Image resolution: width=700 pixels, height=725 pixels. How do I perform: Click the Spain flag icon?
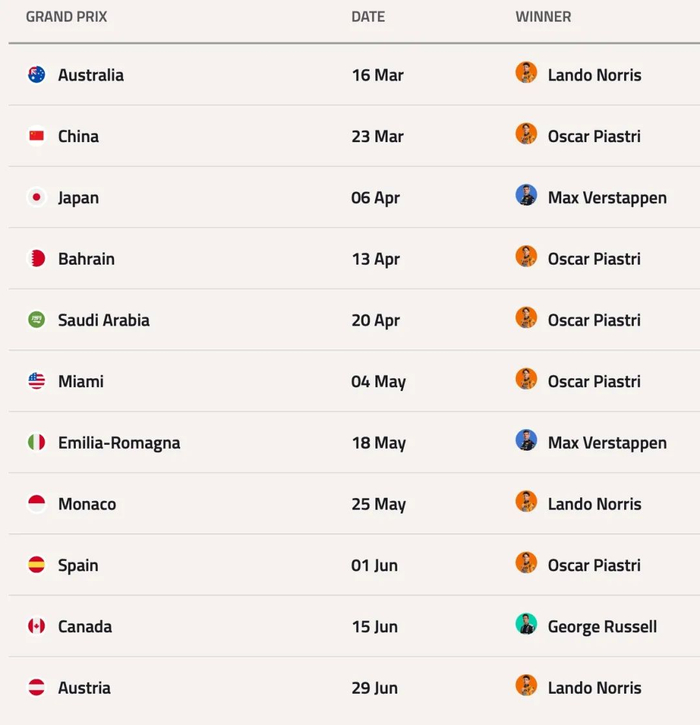tap(37, 565)
